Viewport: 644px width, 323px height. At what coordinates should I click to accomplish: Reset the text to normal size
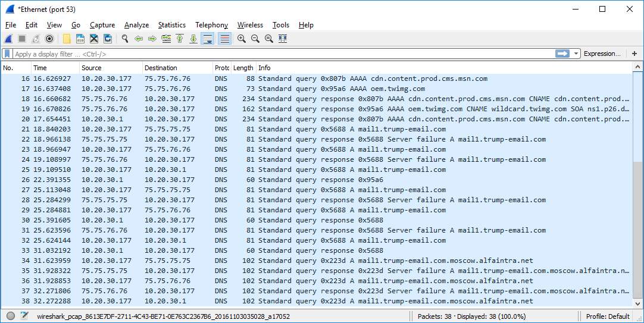coord(269,39)
